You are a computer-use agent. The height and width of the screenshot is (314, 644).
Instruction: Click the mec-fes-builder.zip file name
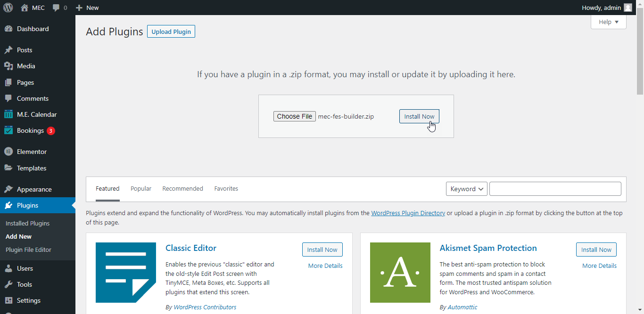pos(346,116)
